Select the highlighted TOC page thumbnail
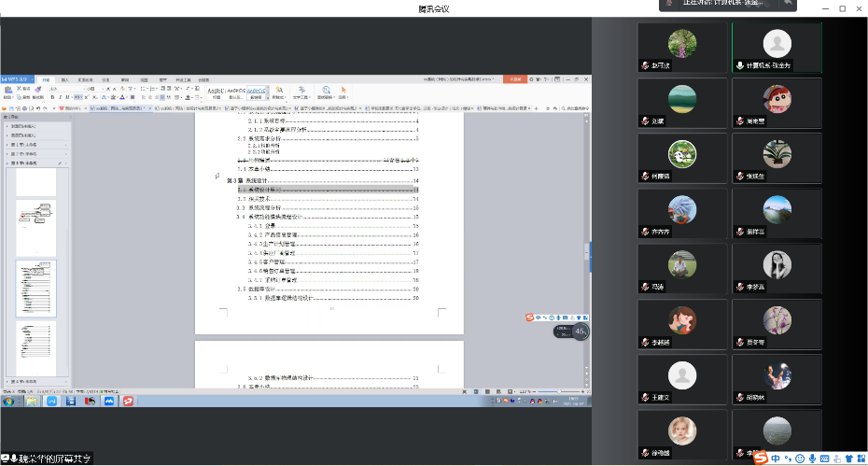Screen dimensions: 868x466 [36, 289]
